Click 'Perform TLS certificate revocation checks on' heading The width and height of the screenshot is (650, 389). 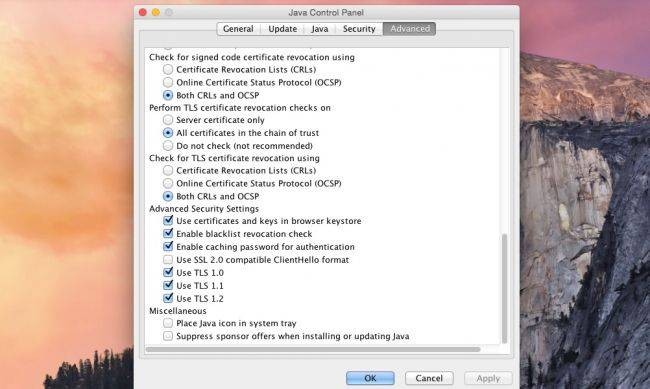(240, 107)
